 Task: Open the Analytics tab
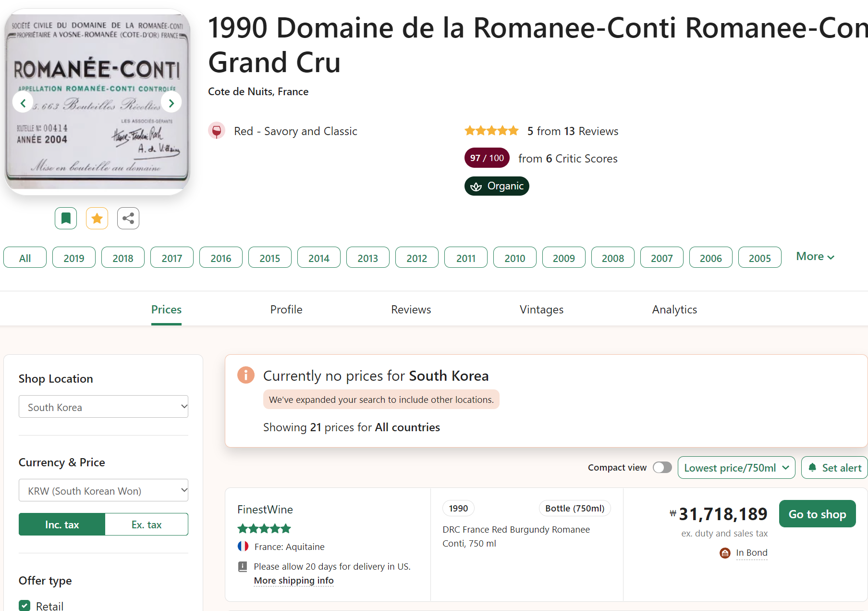coord(674,310)
